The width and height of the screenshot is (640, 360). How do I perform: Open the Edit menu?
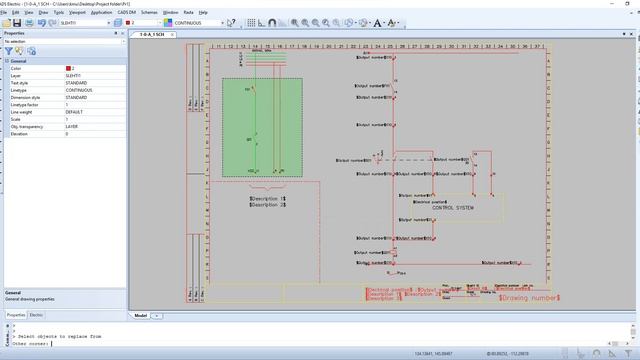tap(16, 13)
